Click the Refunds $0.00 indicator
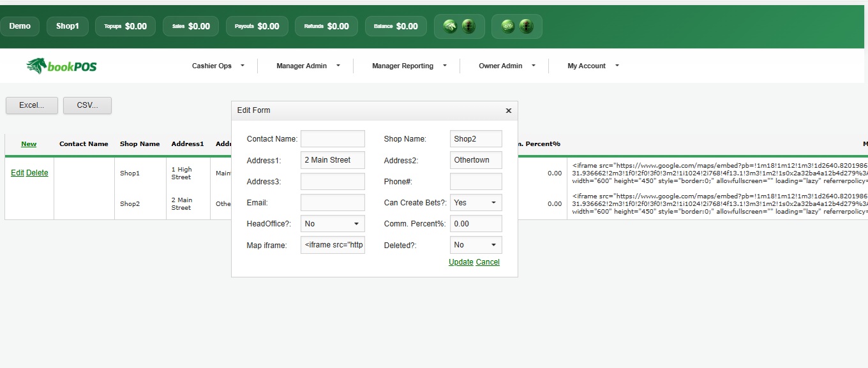 tap(326, 26)
